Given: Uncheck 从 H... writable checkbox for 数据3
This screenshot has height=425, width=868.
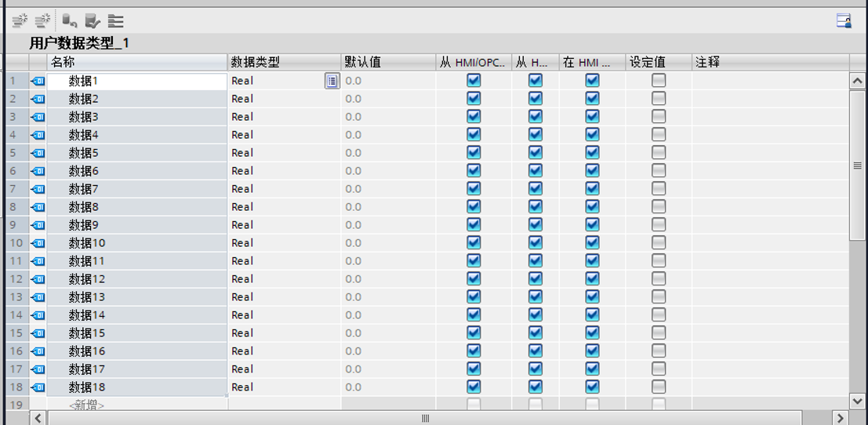Looking at the screenshot, I should point(535,117).
